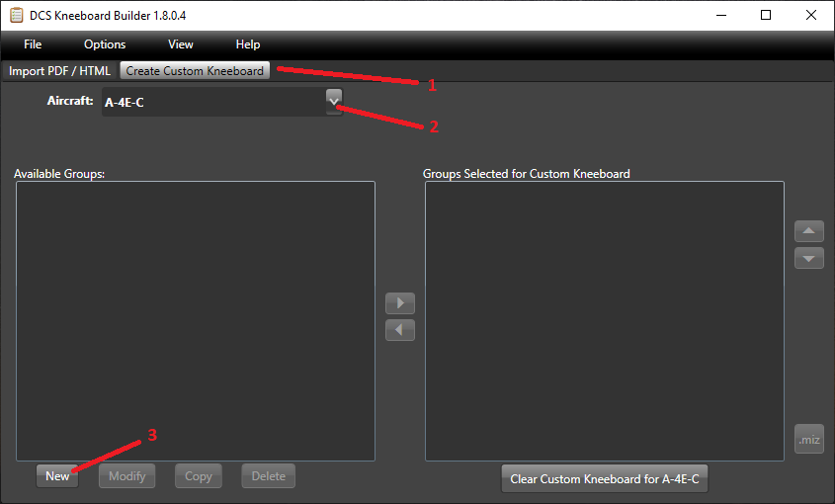Maximize the DCS Kneeboard Builder window
This screenshot has width=835, height=504.
tap(766, 15)
